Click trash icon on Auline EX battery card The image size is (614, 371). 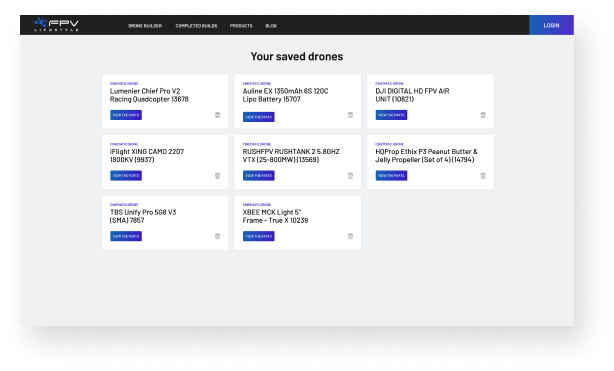[350, 115]
